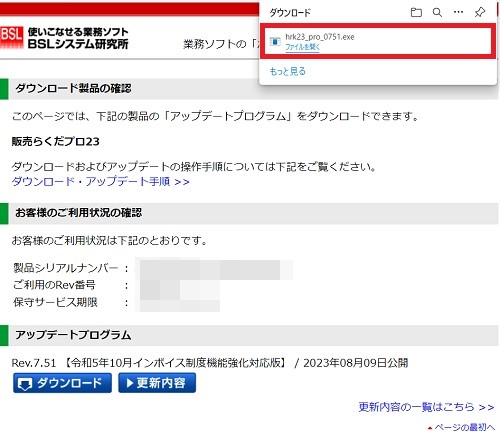Open the downloads more options ellipsis
Viewport: 500px width, 440px height.
point(459,12)
